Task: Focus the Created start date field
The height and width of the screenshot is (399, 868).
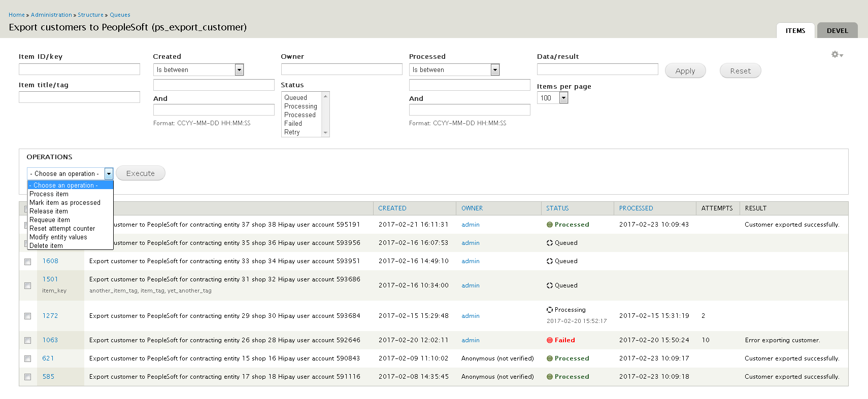Action: tap(214, 85)
